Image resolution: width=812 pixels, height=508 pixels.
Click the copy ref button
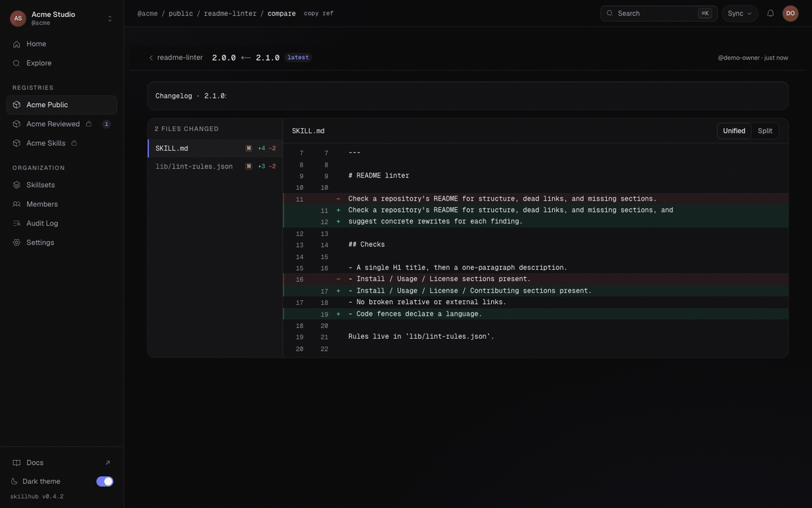point(319,14)
